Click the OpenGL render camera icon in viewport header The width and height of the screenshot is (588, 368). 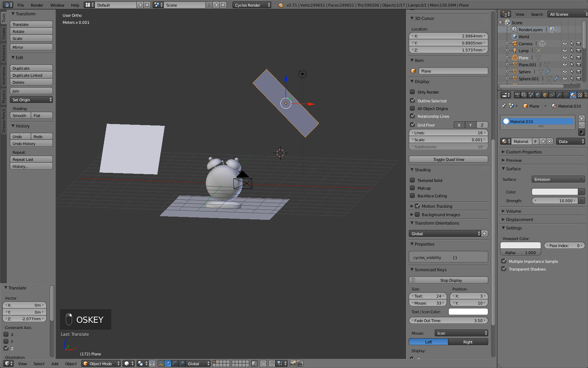tap(293, 363)
